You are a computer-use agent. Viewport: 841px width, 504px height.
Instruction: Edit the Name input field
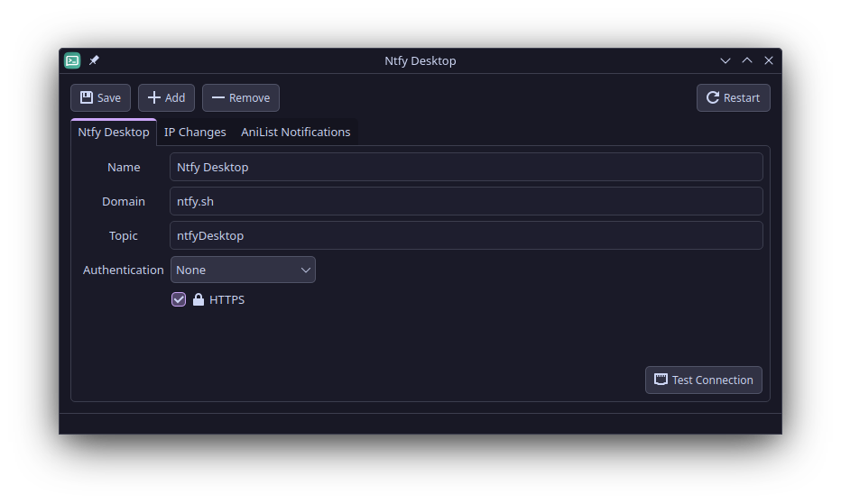(467, 167)
